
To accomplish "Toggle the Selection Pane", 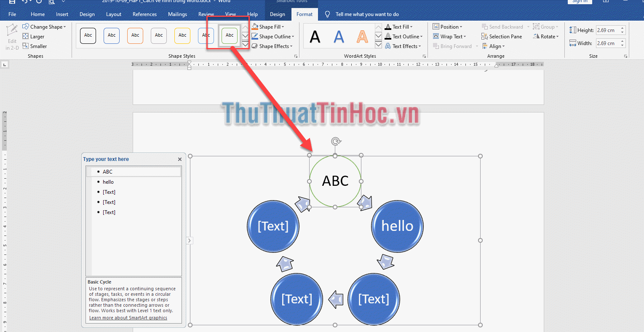I will (502, 37).
